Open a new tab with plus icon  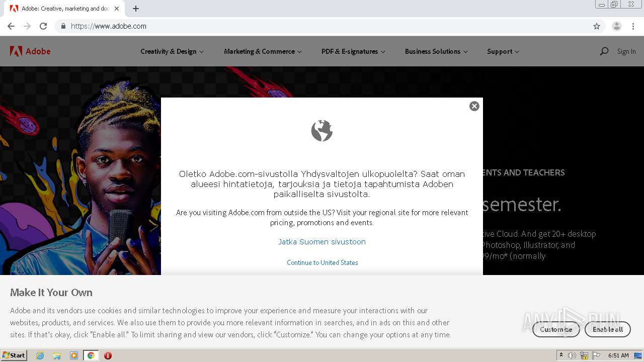(136, 9)
